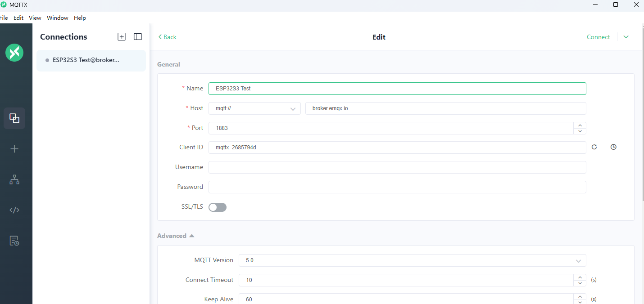Open the Window menu
The height and width of the screenshot is (304, 644).
click(x=57, y=18)
